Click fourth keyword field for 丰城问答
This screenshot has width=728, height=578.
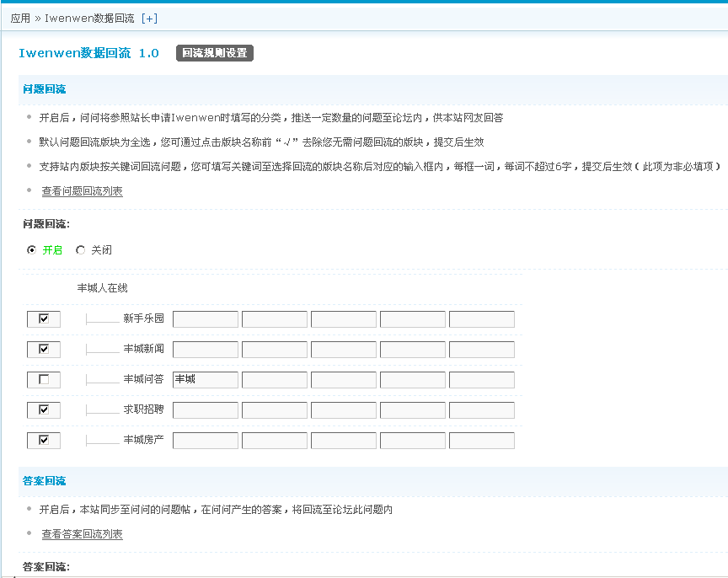(x=413, y=380)
